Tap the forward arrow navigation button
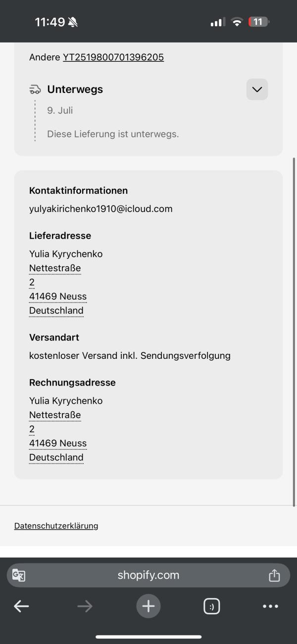The image size is (297, 644). point(85,606)
